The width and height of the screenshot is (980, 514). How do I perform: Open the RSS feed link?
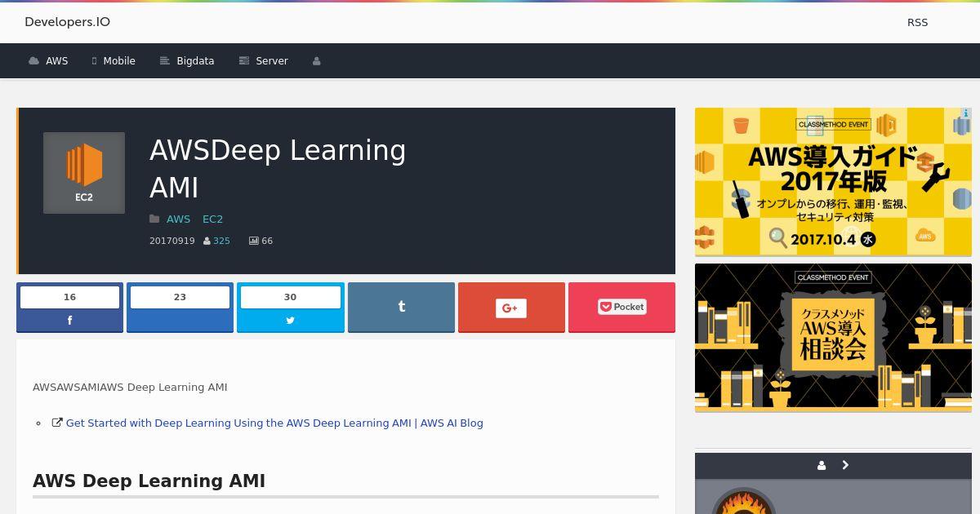(917, 23)
